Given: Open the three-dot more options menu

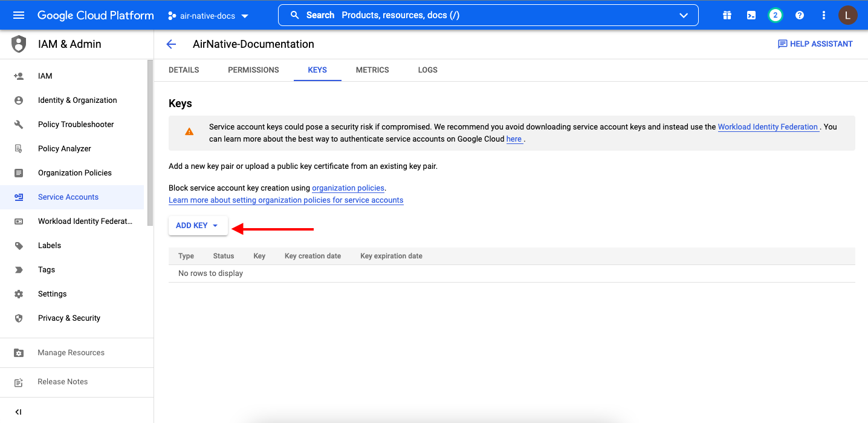Looking at the screenshot, I should point(823,15).
